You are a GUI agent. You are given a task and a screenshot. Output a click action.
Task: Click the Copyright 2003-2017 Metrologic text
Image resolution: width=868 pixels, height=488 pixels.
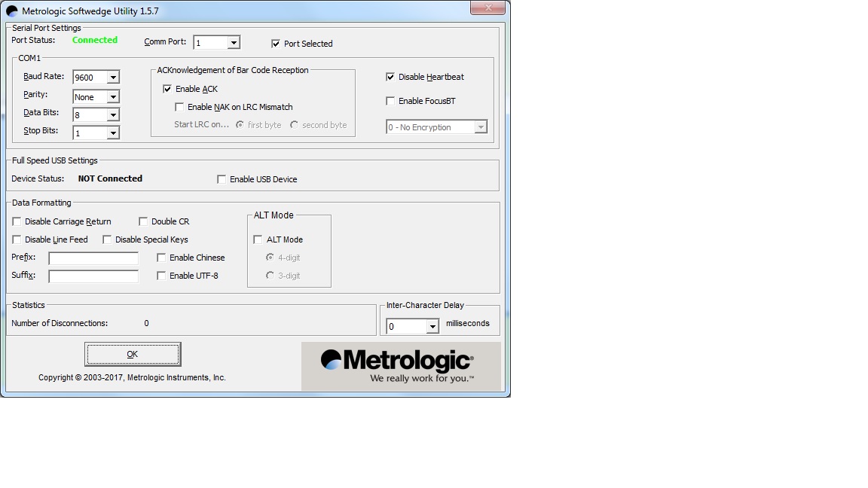(x=132, y=377)
